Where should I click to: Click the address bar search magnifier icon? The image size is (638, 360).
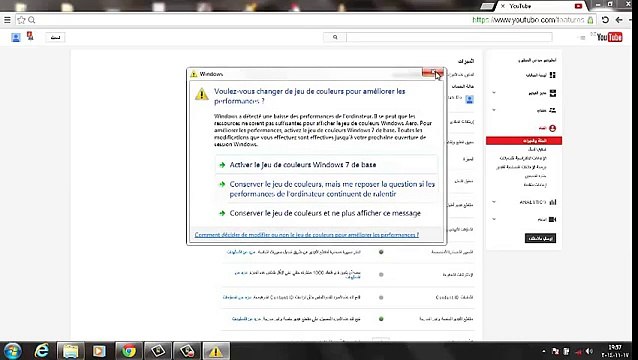tap(32, 20)
